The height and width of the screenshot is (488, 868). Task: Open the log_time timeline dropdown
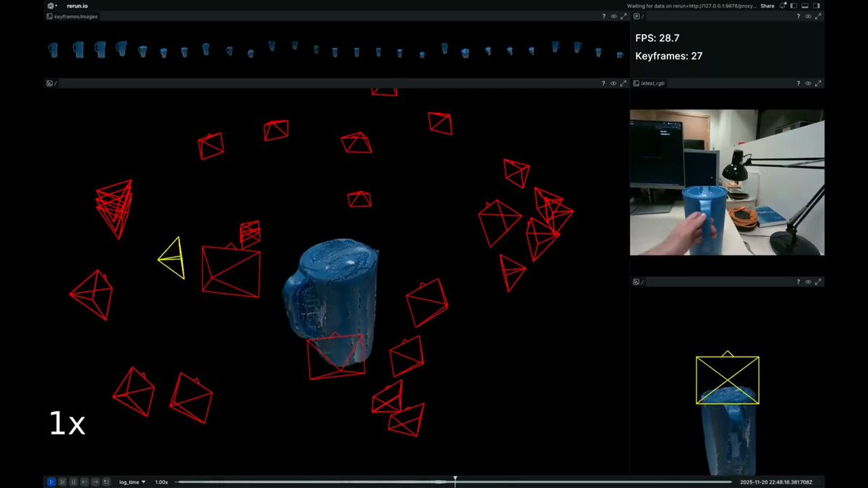click(x=132, y=481)
